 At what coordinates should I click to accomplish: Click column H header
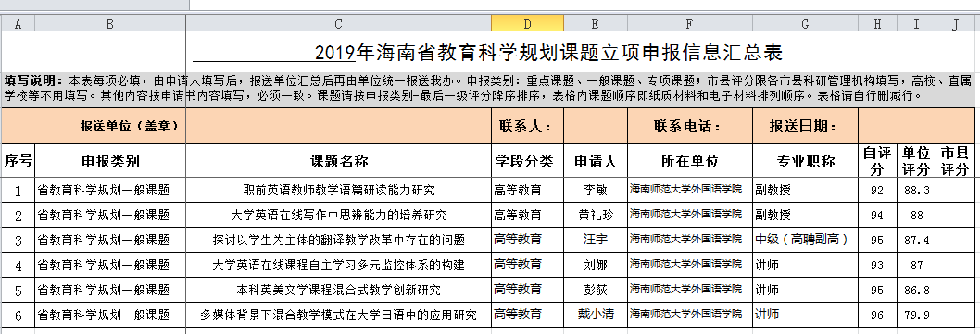pos(877,24)
